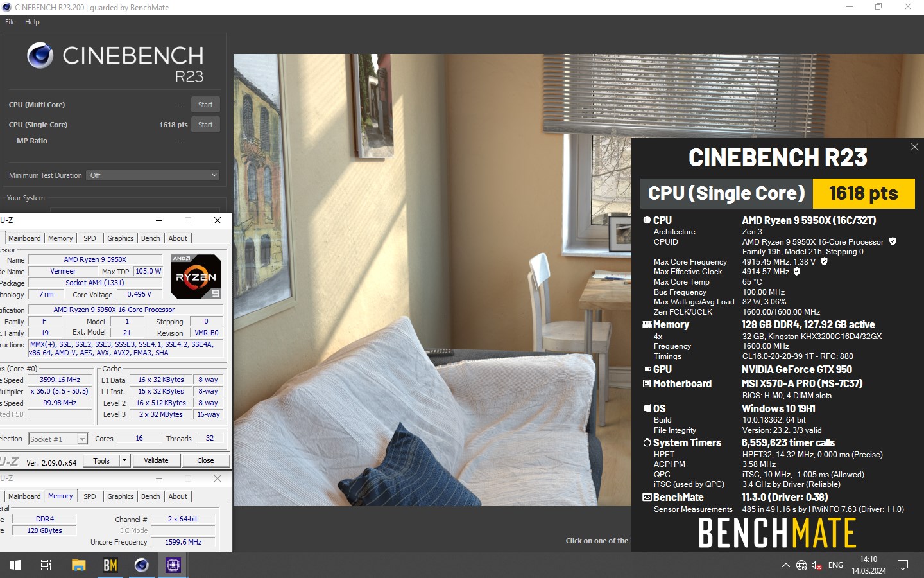Screen dimensions: 924x578
Task: Open Task View from the taskbar
Action: coord(46,565)
